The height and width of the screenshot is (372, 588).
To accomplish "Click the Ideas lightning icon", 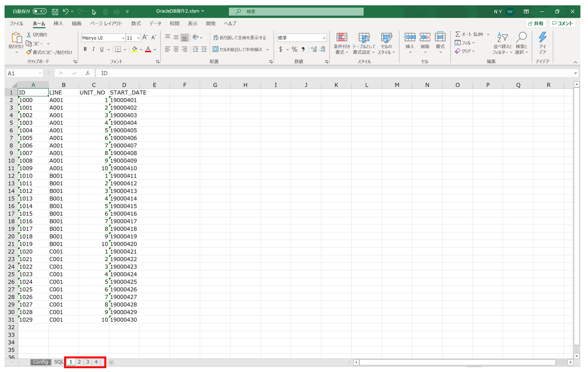I will [543, 37].
